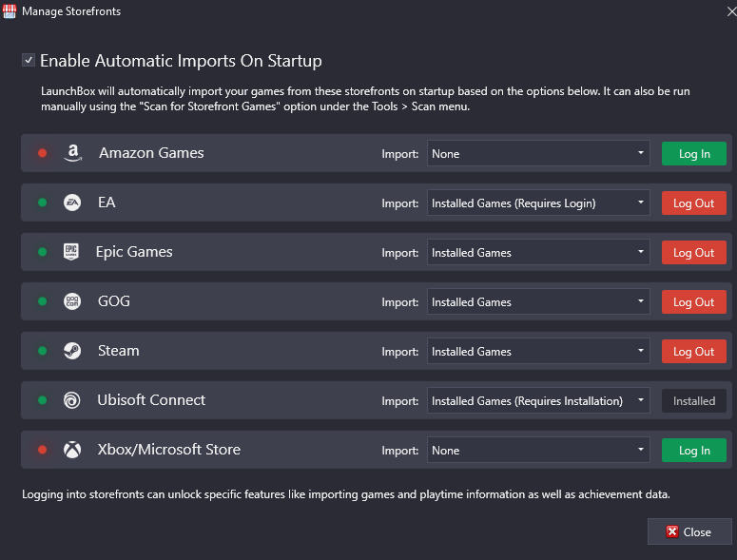Log in to Amazon Games
The width and height of the screenshot is (737, 560).
(694, 154)
